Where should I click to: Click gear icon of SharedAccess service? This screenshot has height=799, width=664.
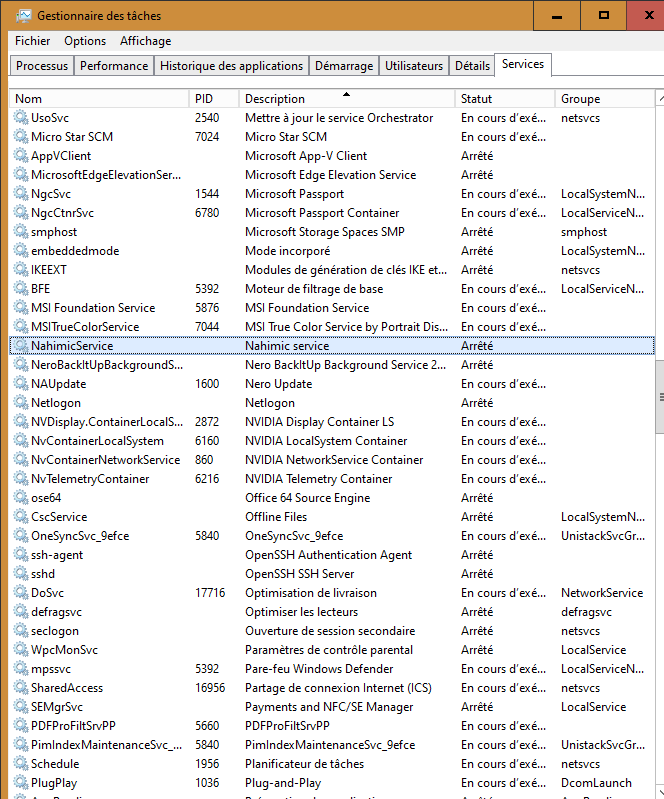point(21,687)
